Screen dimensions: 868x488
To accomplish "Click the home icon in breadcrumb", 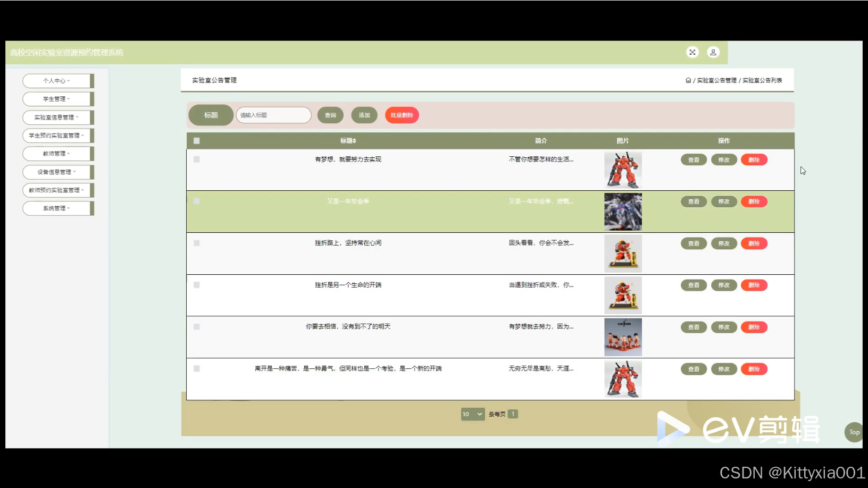I will click(688, 80).
